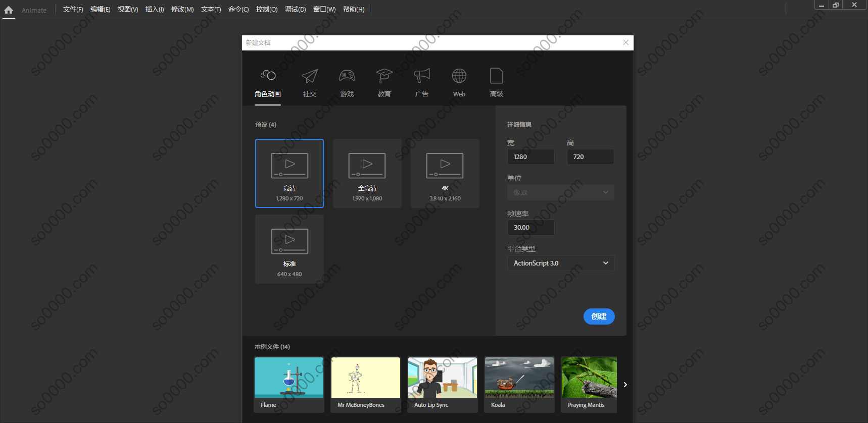Click the 宽 width input field
Viewport: 868px width, 423px height.
tap(531, 157)
